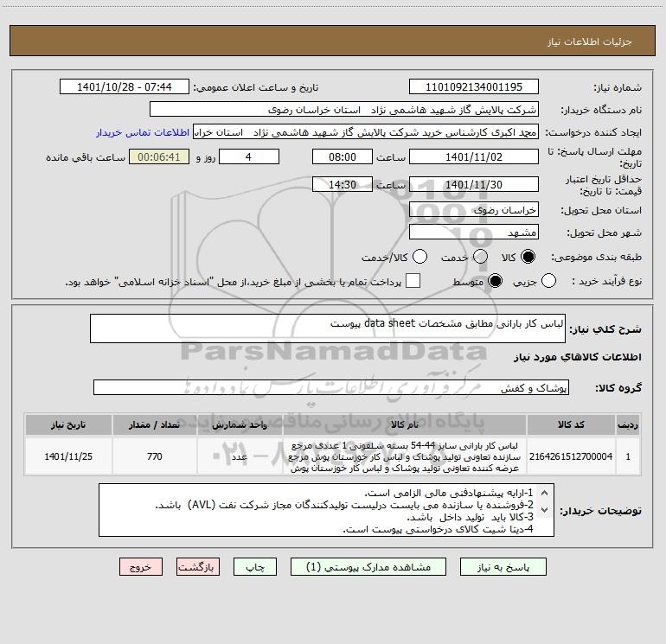Click the row number 1 cell
The image size is (666, 644).
[x=628, y=456]
